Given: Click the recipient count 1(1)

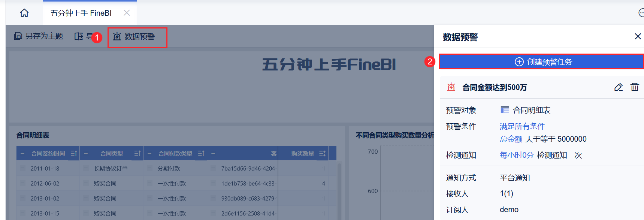Looking at the screenshot, I should tap(507, 193).
